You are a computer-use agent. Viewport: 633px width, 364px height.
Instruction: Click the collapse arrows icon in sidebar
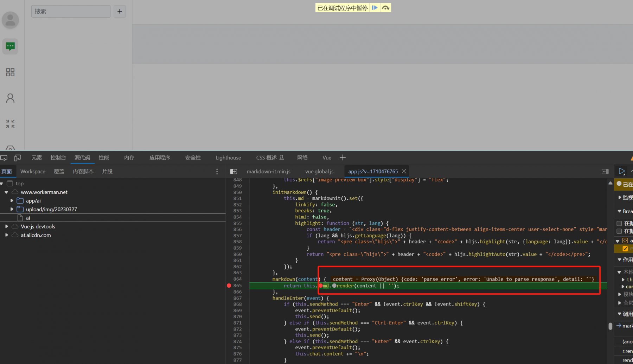(x=10, y=124)
